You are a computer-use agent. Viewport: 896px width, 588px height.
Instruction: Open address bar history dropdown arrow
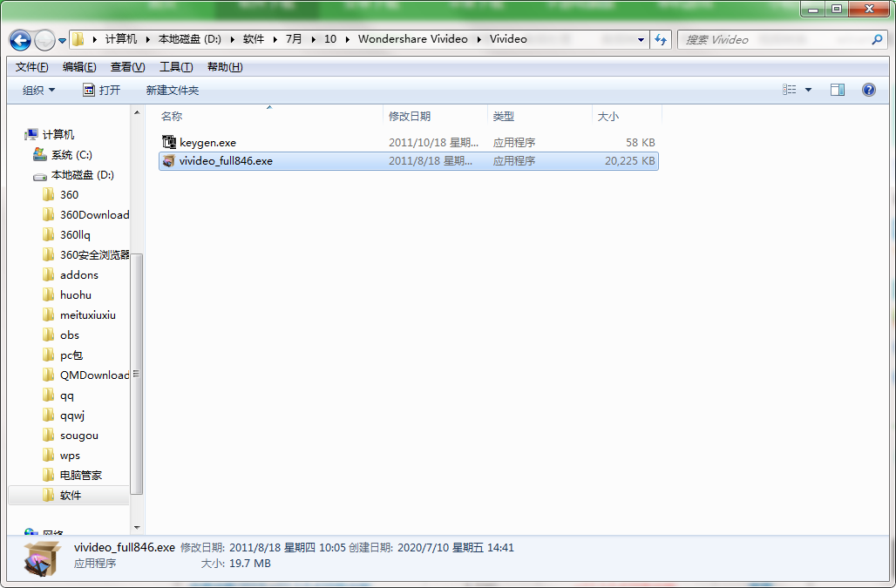click(641, 39)
